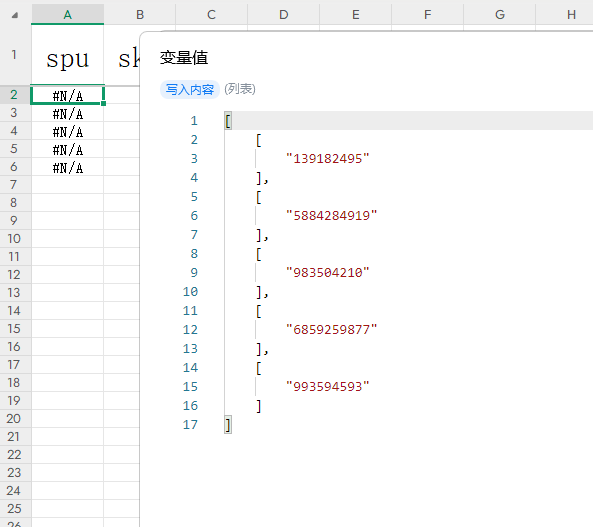
Task: Click the value "983504210"
Action: [328, 272]
